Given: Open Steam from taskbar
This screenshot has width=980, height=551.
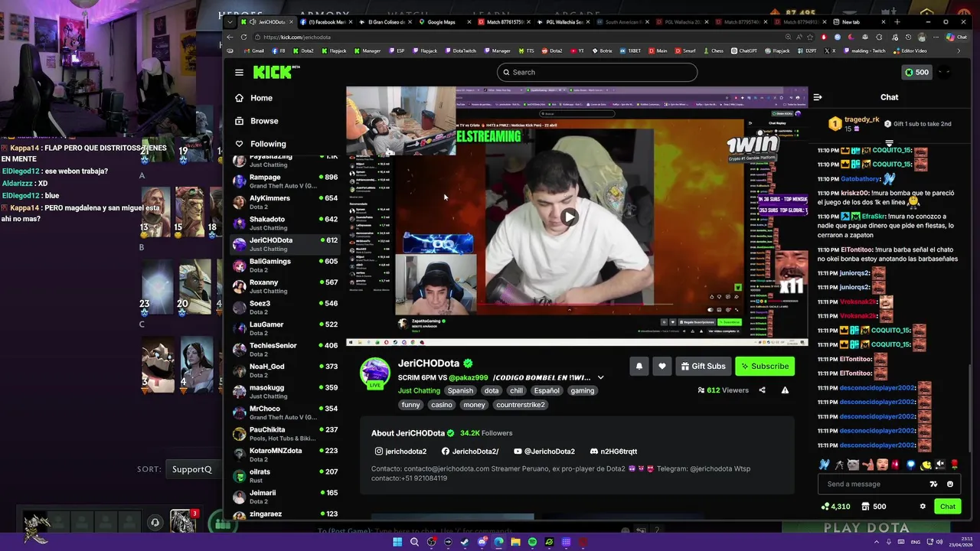Looking at the screenshot, I should [465, 542].
